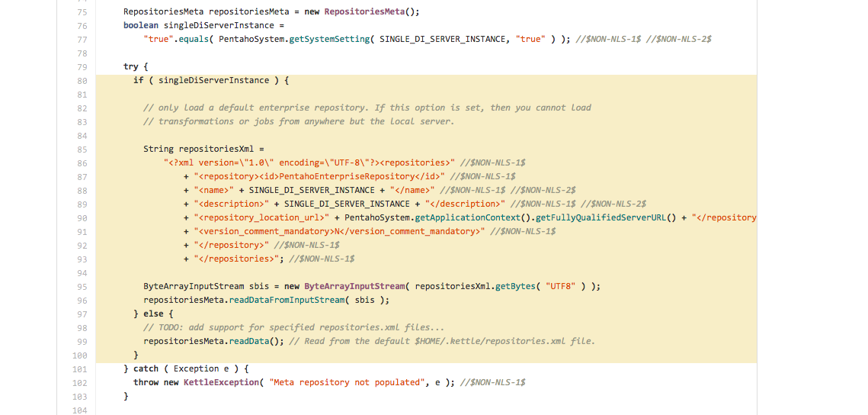Click 'if ( singleDiServerInstance )' condition

click(206, 81)
